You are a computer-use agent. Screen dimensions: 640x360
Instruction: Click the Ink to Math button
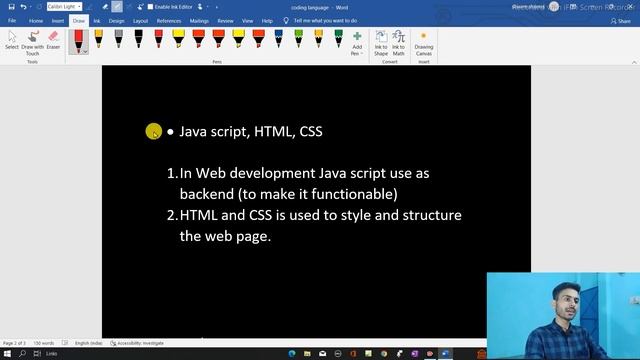pos(398,43)
